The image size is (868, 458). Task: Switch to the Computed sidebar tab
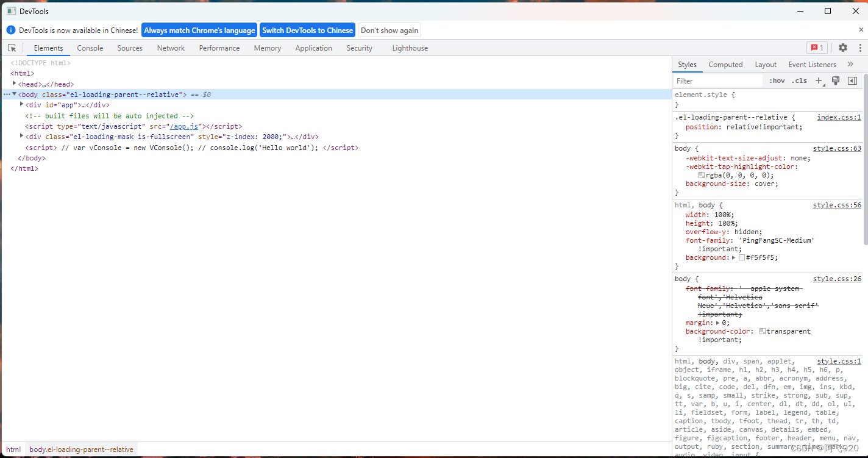pyautogui.click(x=725, y=65)
